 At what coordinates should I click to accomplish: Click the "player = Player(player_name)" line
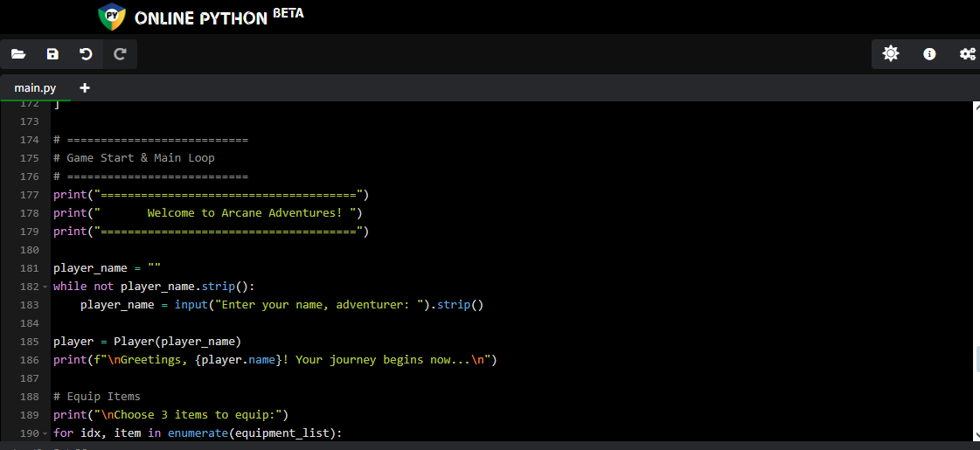click(x=147, y=342)
